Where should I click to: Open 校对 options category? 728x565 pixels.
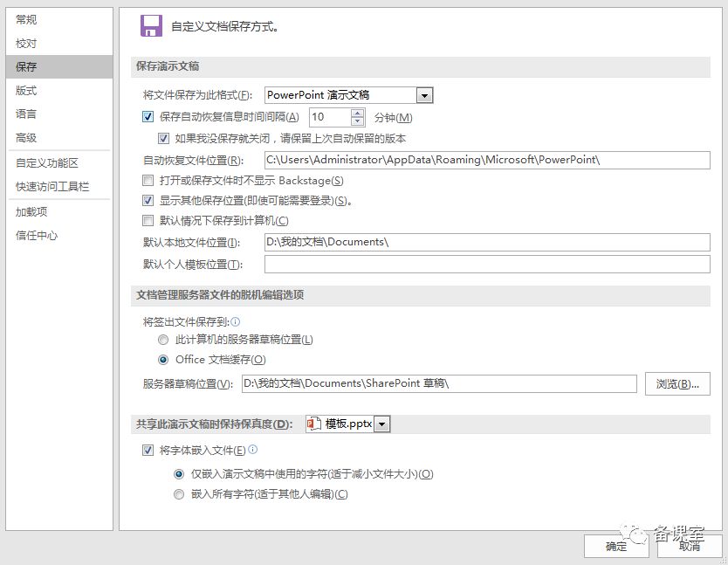[x=59, y=43]
